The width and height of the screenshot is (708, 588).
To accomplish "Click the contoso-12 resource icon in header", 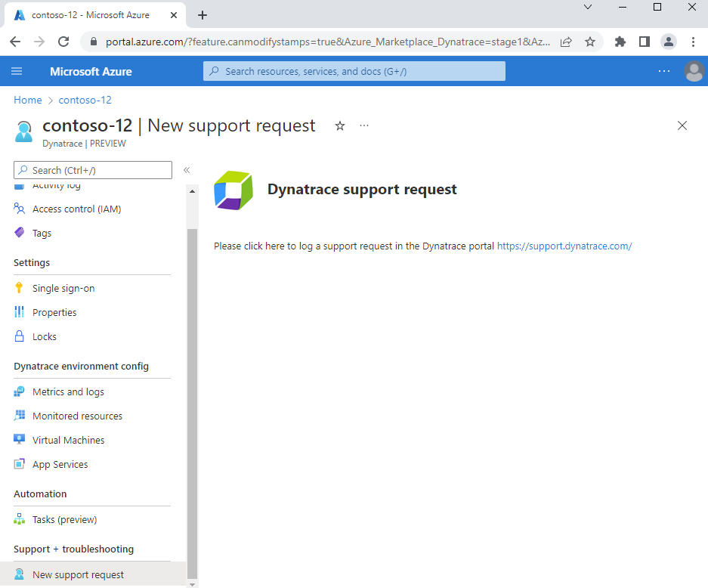I will coord(24,132).
